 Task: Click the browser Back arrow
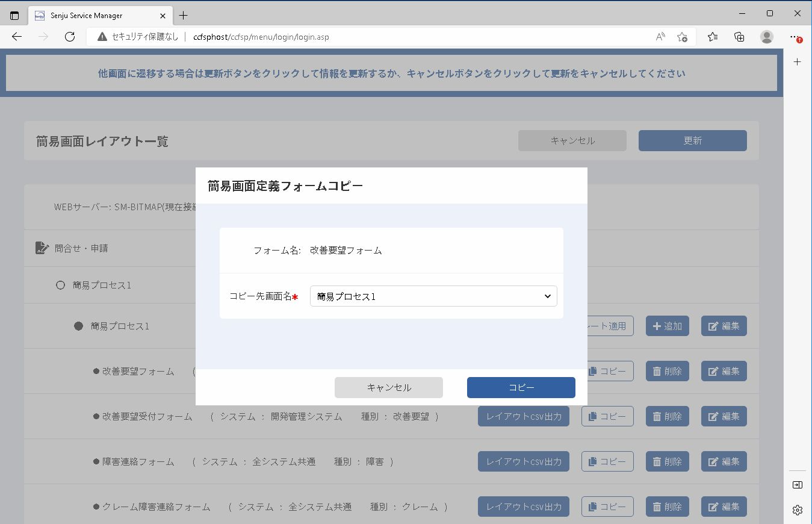17,37
